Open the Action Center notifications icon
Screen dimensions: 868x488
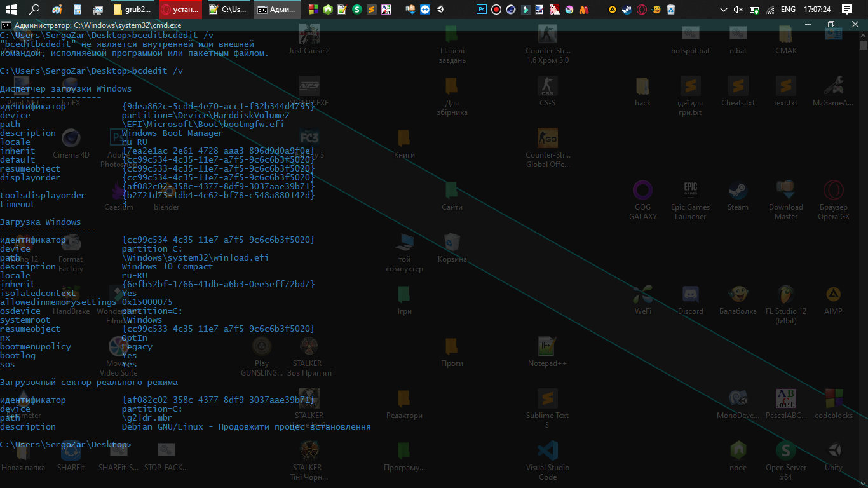click(x=846, y=10)
